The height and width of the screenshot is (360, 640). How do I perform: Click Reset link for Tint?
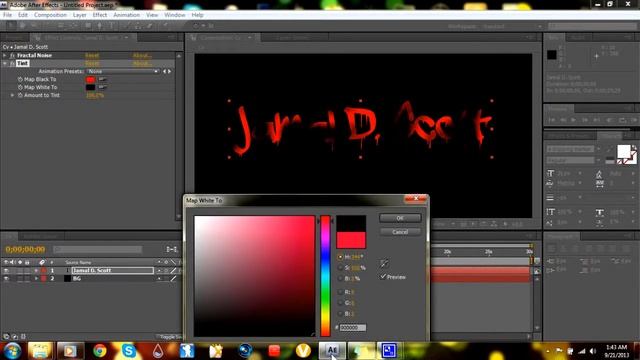[x=92, y=63]
